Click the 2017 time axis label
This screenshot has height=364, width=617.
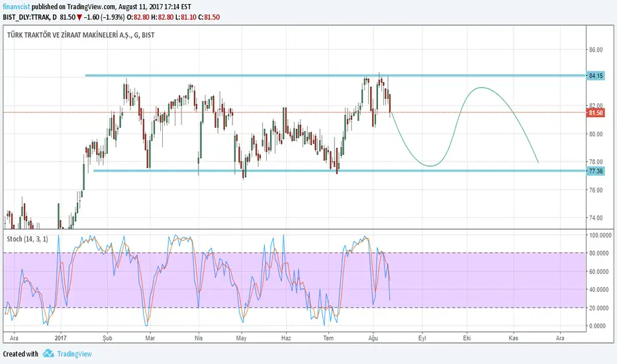coord(61,338)
